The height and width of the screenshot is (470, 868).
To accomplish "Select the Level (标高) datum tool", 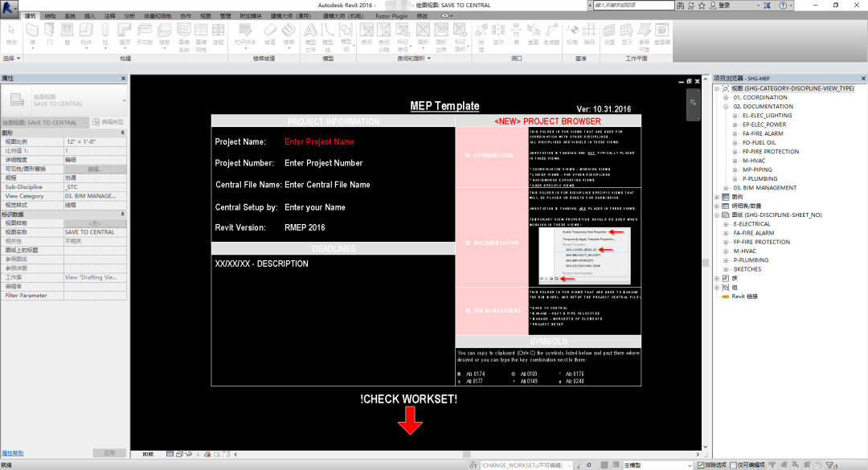I will (572, 35).
